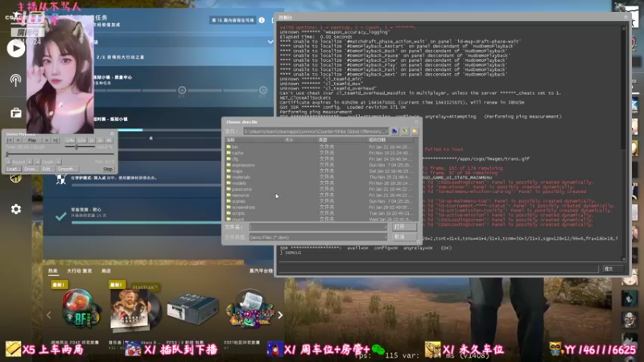Viewport: 644px width, 362px height.
Task: Click the mission info circle icon
Action: click(262, 19)
